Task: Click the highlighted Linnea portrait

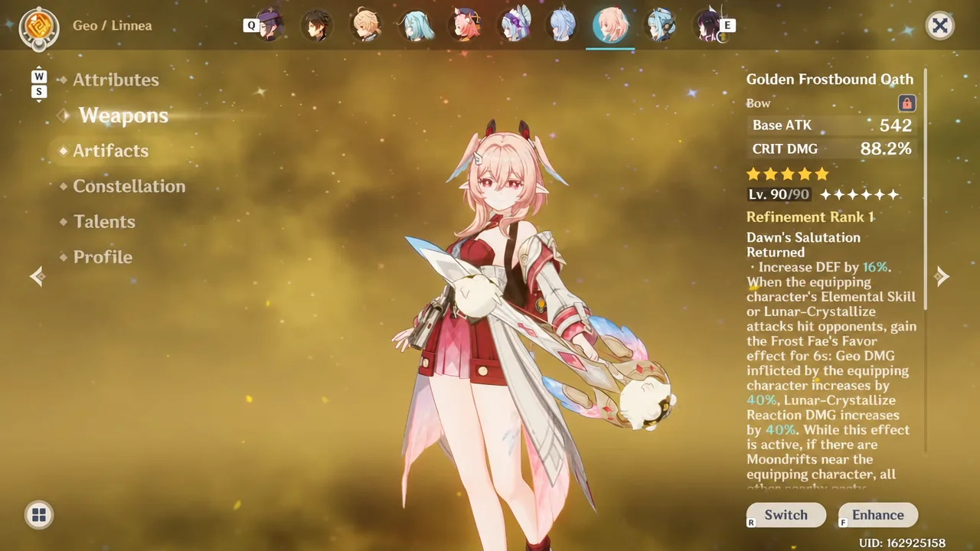Action: tap(610, 25)
